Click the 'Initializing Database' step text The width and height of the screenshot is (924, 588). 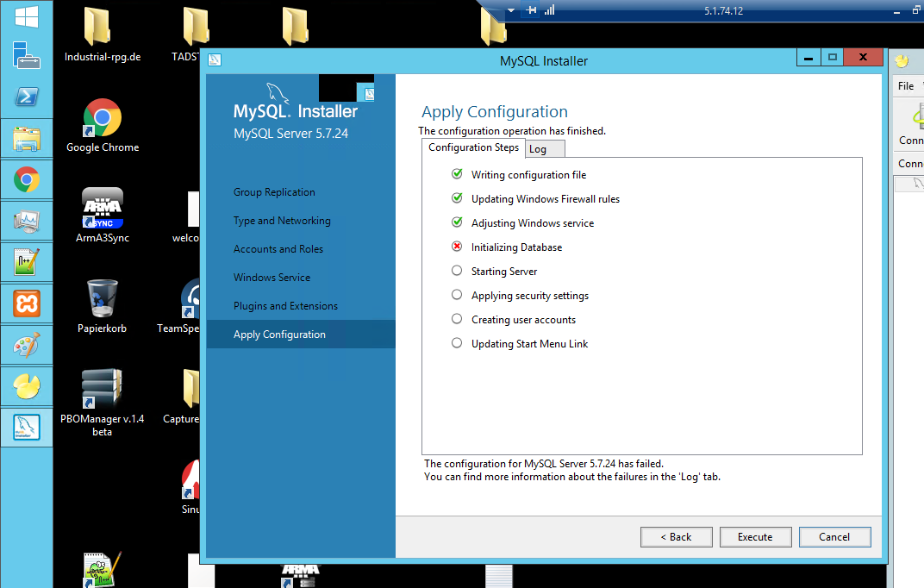pos(517,247)
